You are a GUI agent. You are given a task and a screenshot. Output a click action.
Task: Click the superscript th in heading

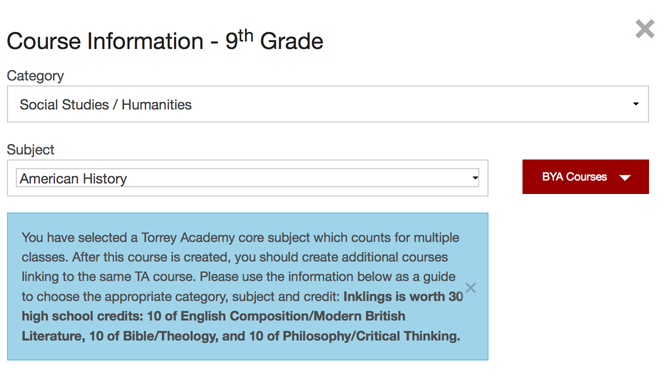pos(246,36)
